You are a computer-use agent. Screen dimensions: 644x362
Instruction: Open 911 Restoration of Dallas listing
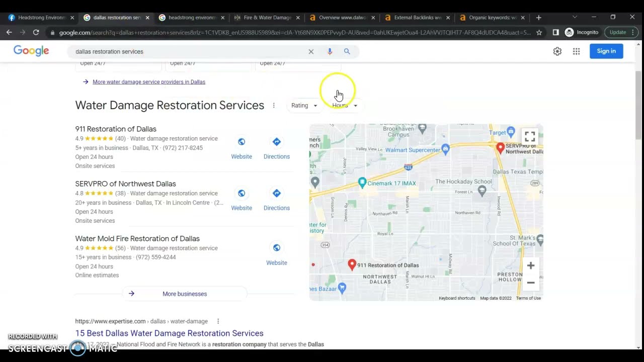pos(116,129)
